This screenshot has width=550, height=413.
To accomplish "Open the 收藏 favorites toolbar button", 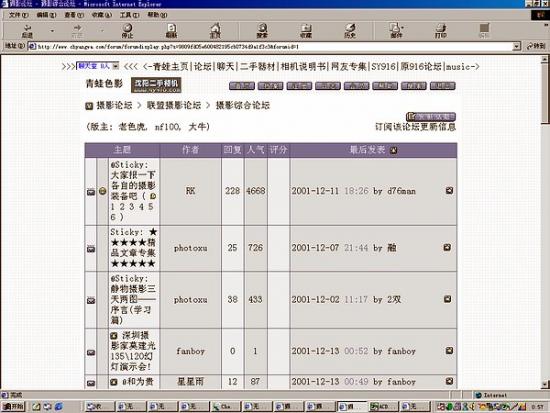I will click(306, 31).
